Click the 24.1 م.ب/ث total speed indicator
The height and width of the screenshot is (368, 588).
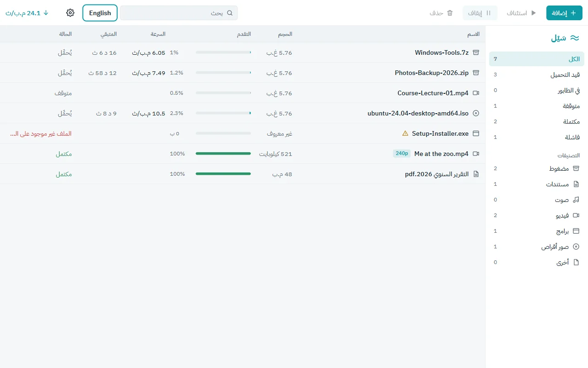coord(27,13)
